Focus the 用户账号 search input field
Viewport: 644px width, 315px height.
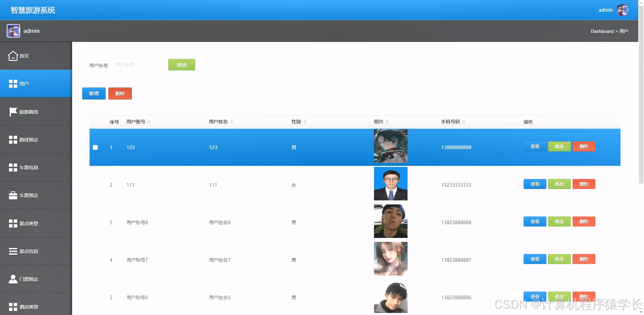[x=137, y=65]
